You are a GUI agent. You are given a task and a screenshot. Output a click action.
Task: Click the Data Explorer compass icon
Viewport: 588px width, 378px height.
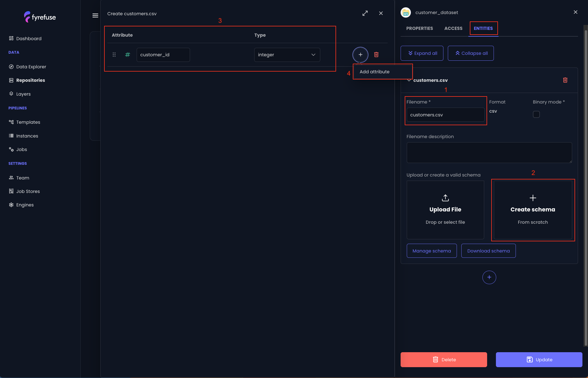coord(11,67)
